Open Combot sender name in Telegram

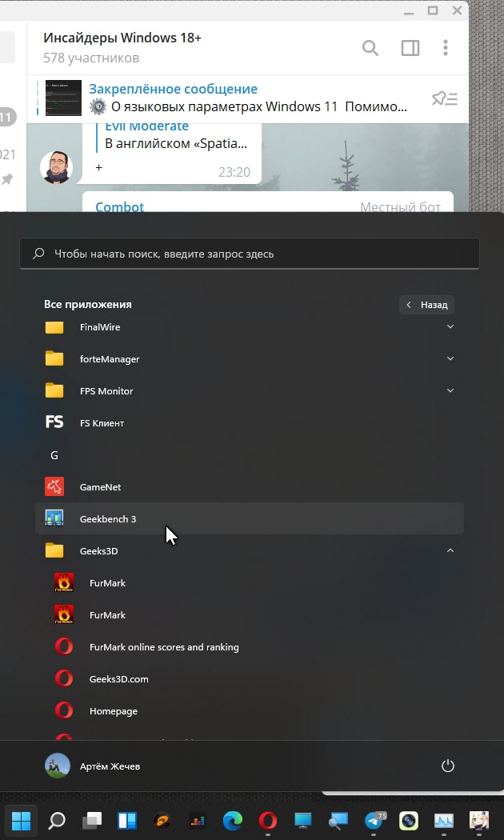coord(119,206)
